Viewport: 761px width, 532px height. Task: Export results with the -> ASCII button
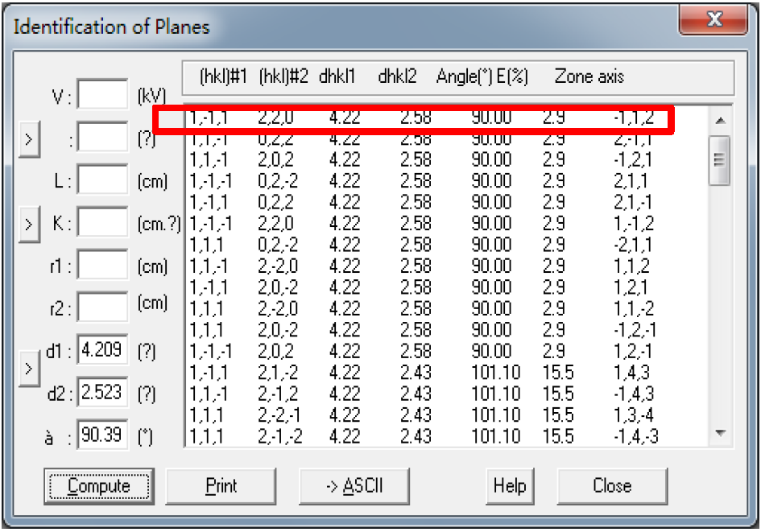[x=354, y=486]
